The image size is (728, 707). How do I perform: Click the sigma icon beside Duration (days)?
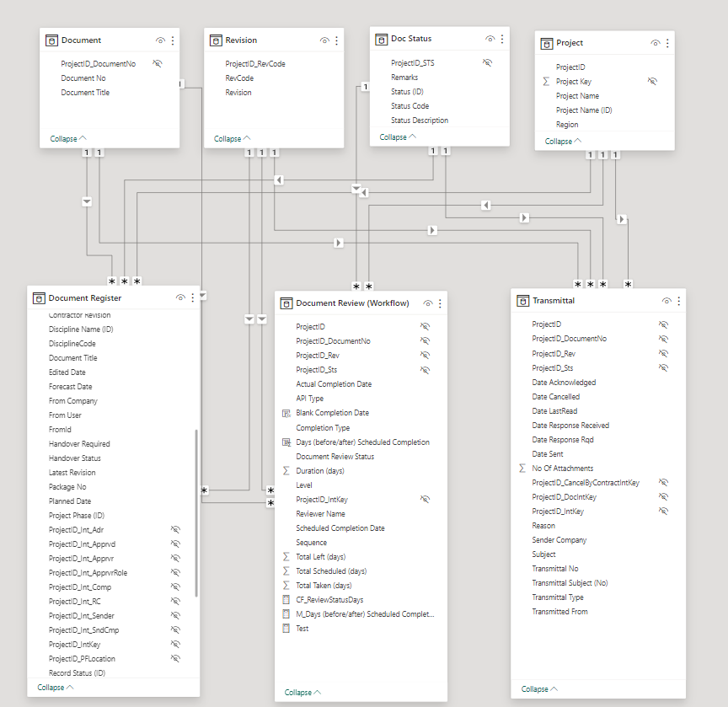click(286, 471)
